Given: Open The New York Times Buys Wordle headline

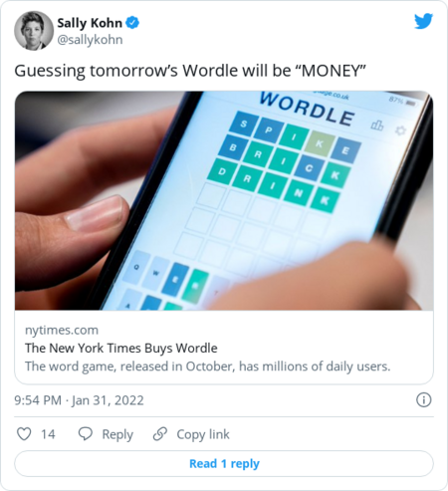Looking at the screenshot, I should point(121,348).
